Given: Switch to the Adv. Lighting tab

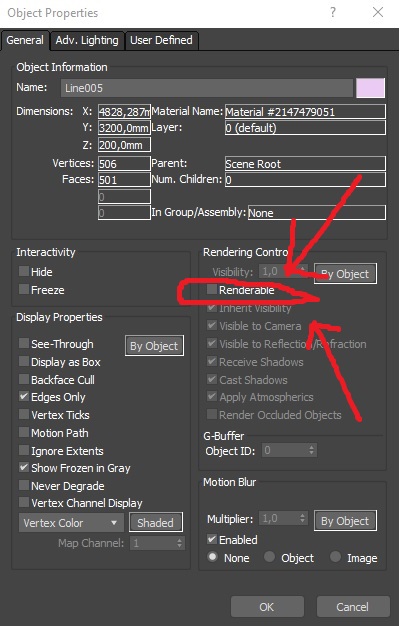Looking at the screenshot, I should (87, 40).
